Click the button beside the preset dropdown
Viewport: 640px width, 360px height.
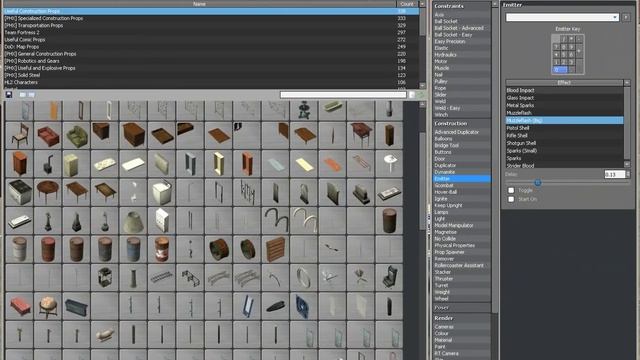point(626,17)
